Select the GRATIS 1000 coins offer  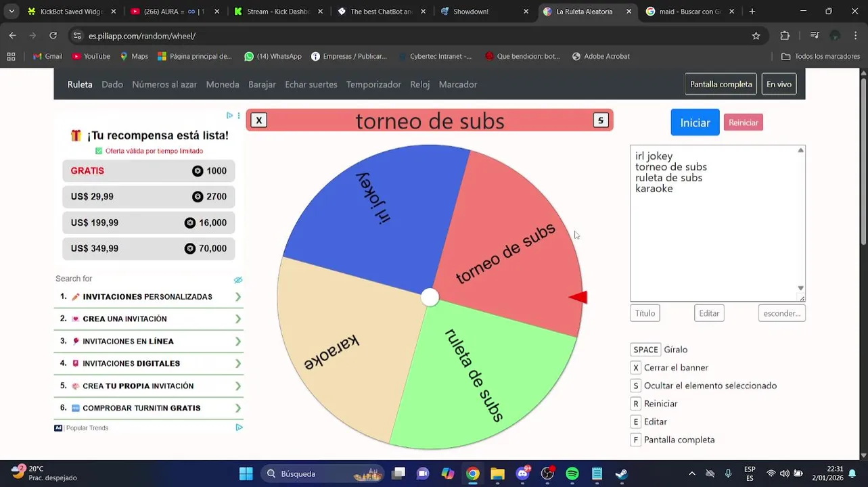[149, 171]
